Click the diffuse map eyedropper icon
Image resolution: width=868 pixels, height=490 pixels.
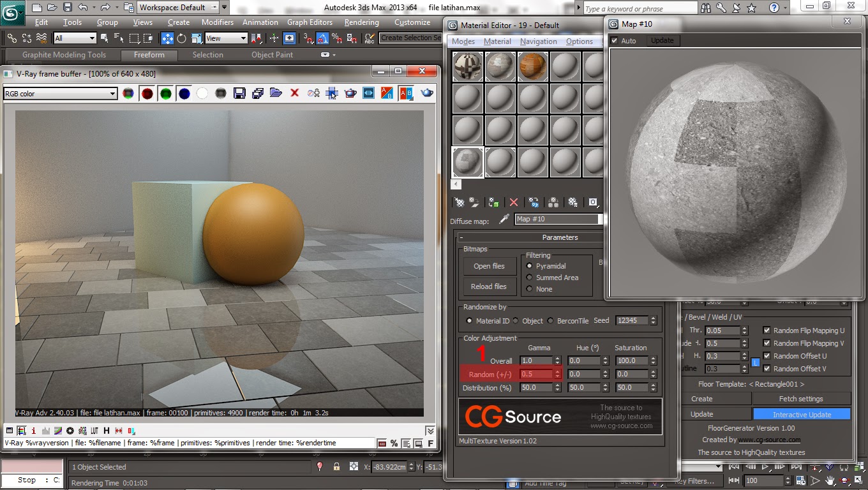(x=504, y=219)
